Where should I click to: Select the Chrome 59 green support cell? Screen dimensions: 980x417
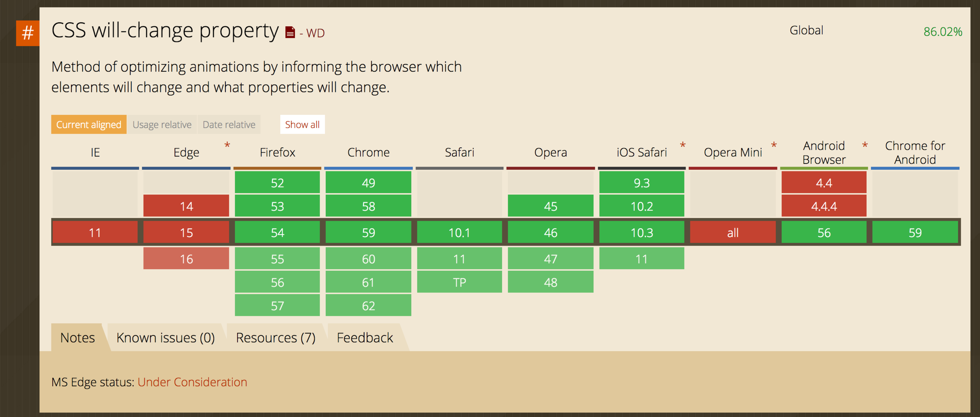click(368, 232)
